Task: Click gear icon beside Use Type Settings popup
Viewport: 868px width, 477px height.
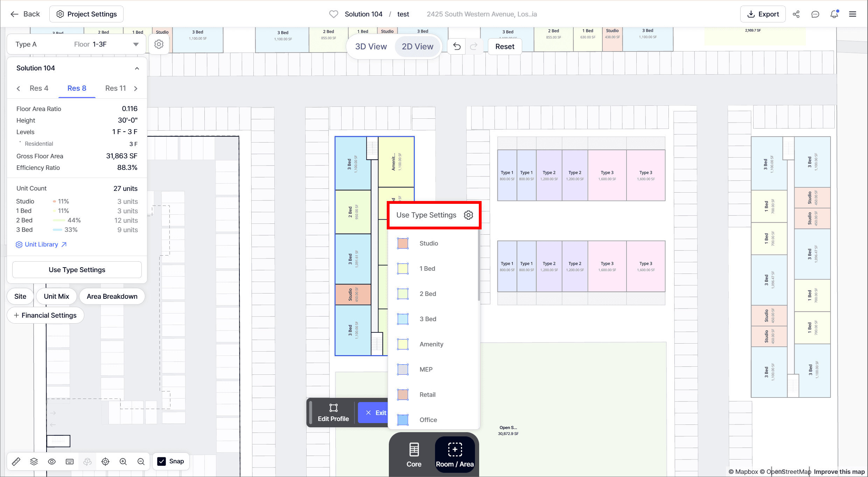Action: [468, 215]
